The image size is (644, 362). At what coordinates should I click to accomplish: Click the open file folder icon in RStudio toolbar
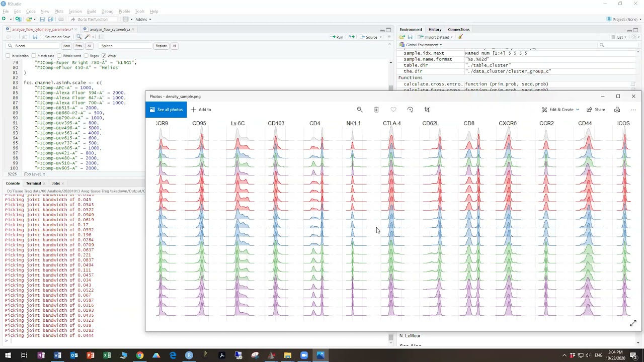pos(29,19)
